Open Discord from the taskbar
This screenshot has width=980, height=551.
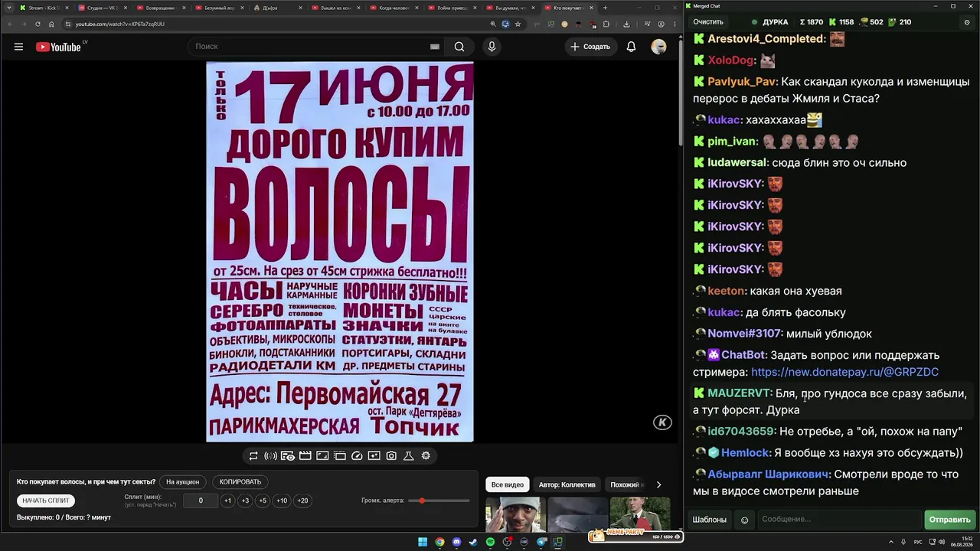(456, 542)
